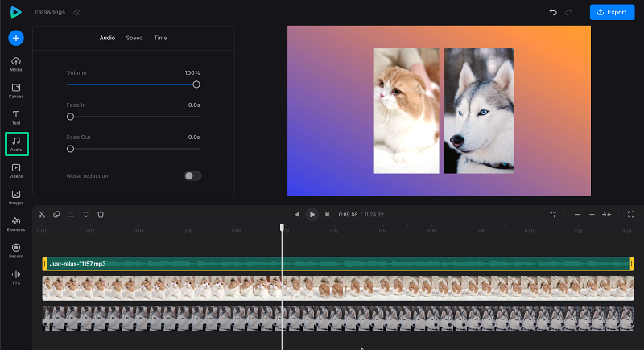Click the cloud save status icon
644x350 pixels.
[77, 12]
